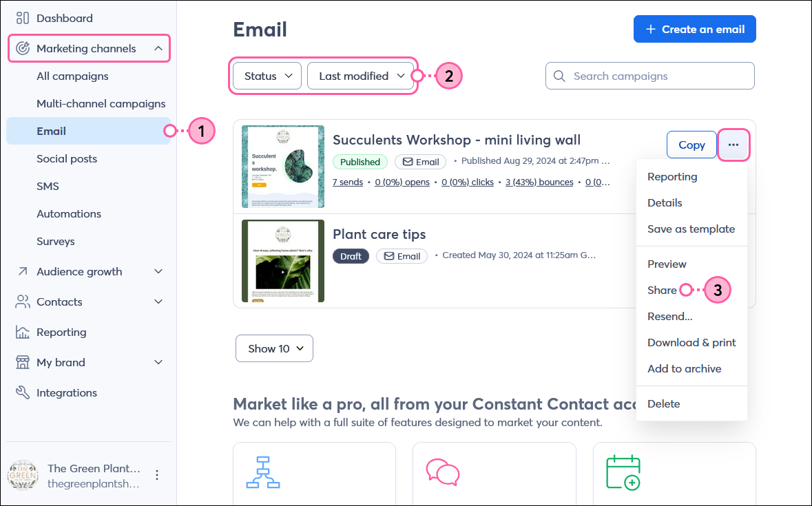Click the Contacts people icon
The height and width of the screenshot is (506, 812).
pos(22,302)
